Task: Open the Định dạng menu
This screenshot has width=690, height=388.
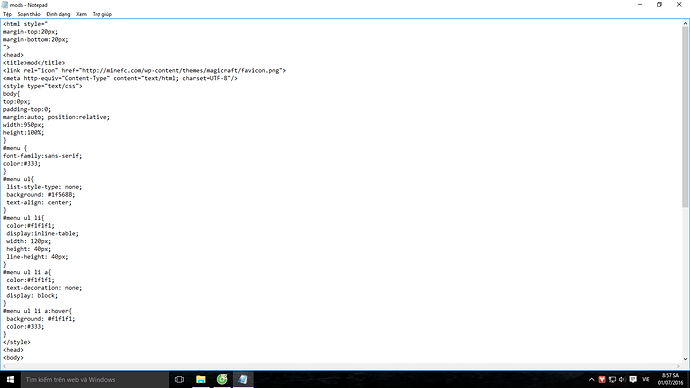Action: tap(58, 14)
